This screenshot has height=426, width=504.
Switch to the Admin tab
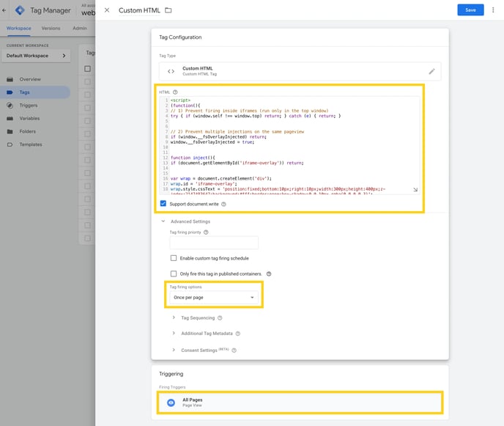pyautogui.click(x=80, y=29)
